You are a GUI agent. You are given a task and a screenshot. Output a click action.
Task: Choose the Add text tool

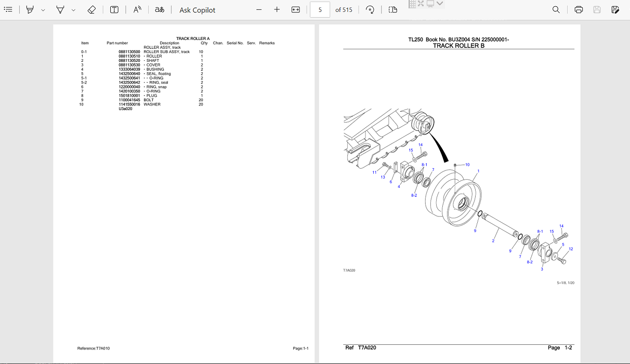click(114, 9)
